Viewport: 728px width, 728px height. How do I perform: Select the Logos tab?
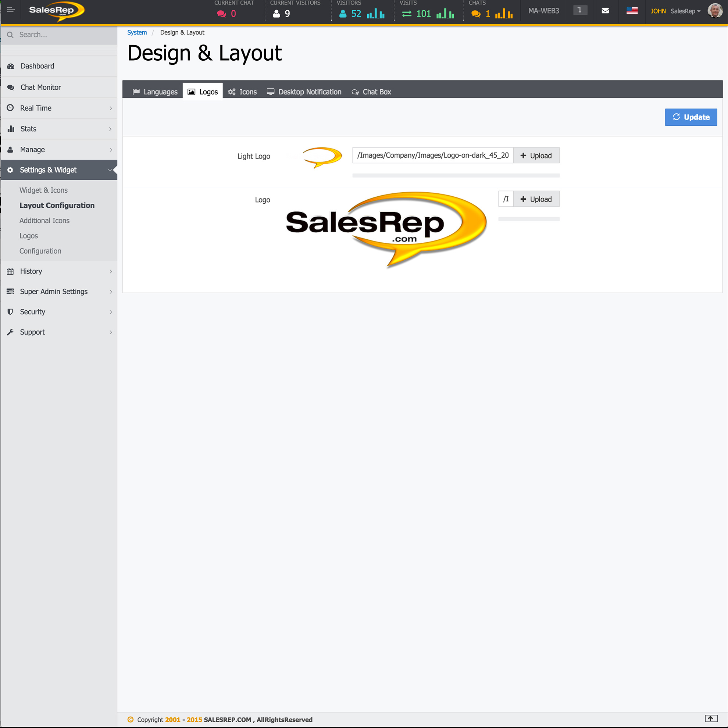[x=203, y=92]
